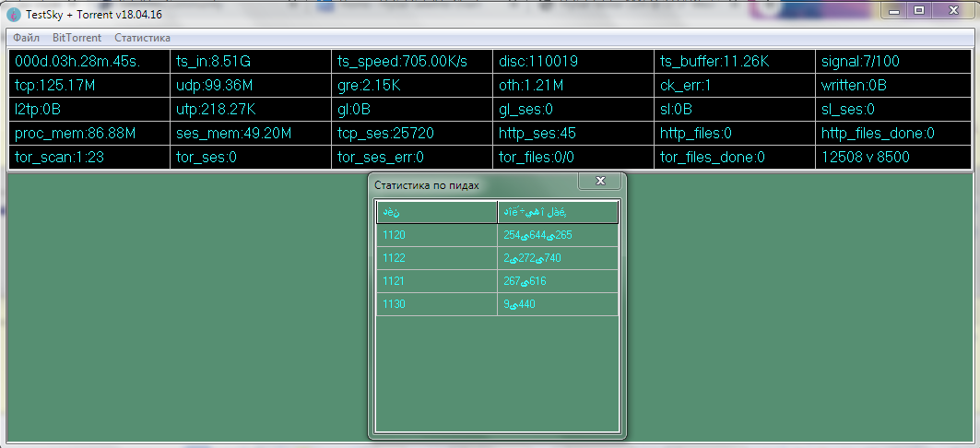
Task: Click the proc_mem:86.88M cell
Action: coord(89,133)
